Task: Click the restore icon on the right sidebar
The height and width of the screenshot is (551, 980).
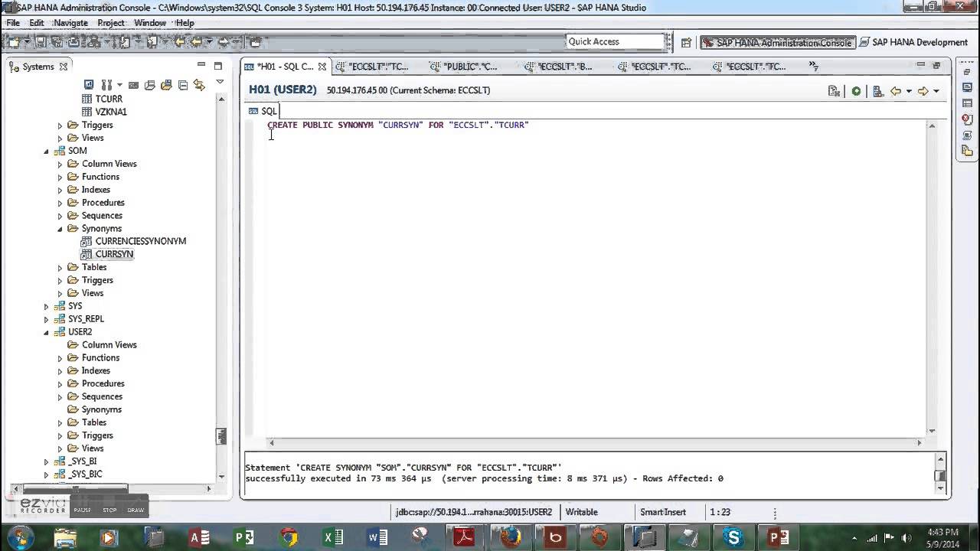Action: coord(967,71)
